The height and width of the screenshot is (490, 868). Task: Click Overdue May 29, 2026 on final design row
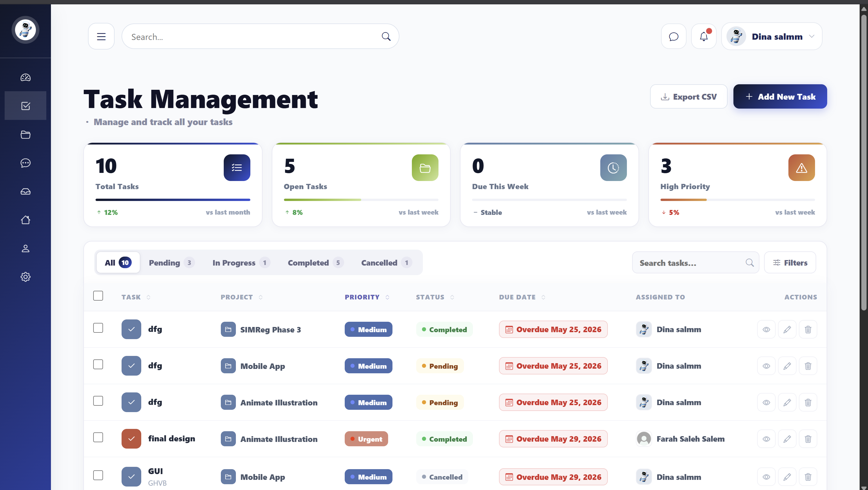pos(553,439)
